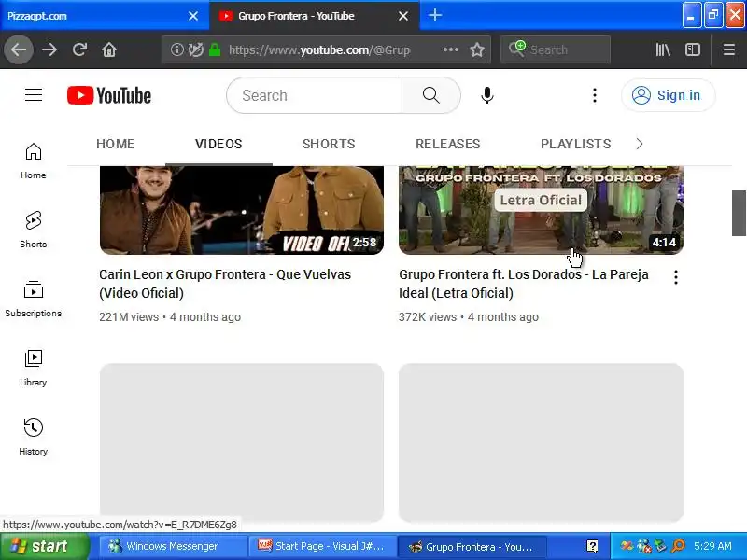Click the YouTube search magnifier button

431,95
